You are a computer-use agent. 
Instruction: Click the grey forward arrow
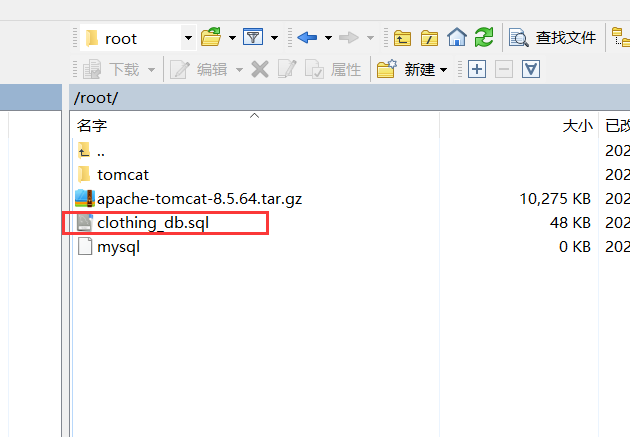349,37
